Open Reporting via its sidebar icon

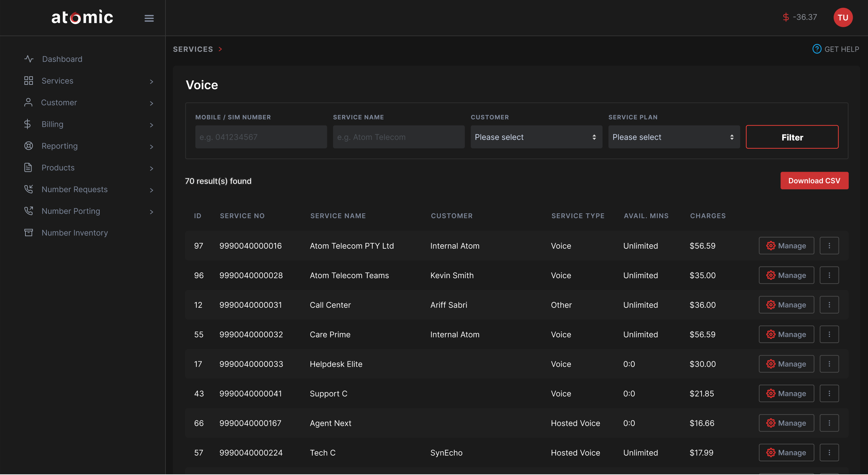(28, 146)
